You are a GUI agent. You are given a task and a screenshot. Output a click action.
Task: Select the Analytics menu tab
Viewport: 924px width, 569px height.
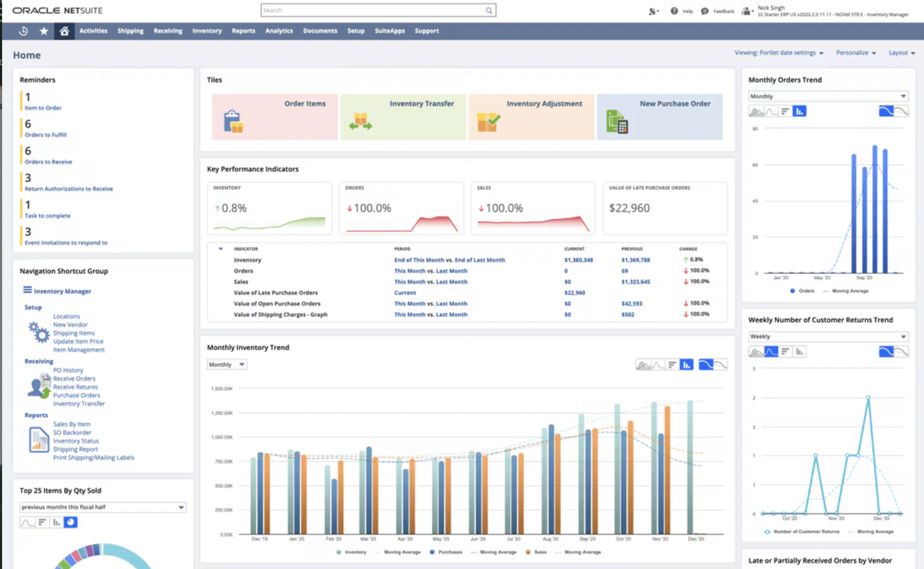(278, 31)
